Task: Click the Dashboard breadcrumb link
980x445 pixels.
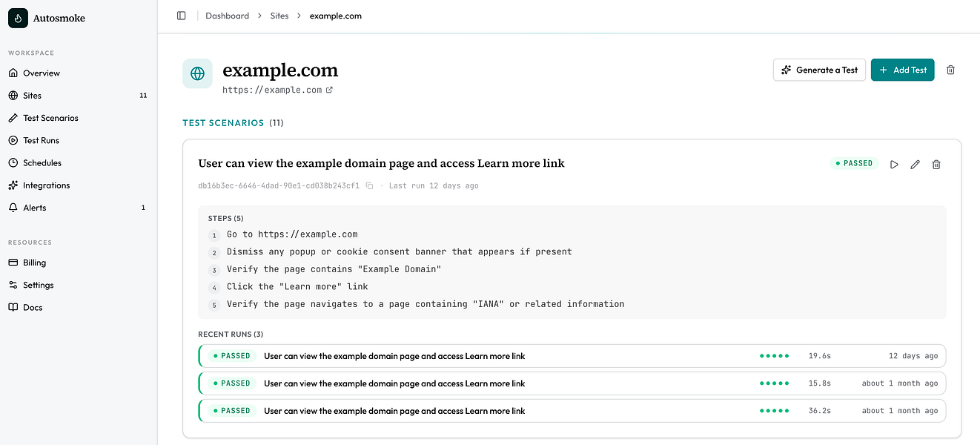Action: (x=227, y=16)
